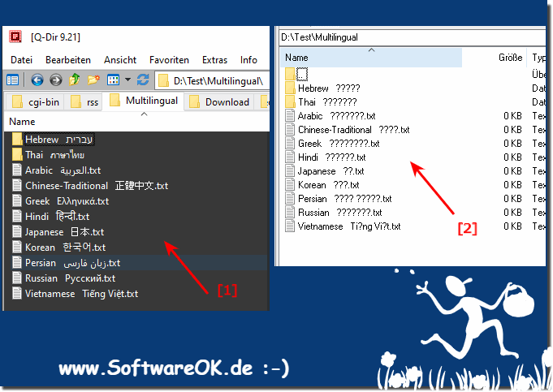The image size is (553, 392).
Task: Click the folder icon of Hebrew ?????
Action: point(290,88)
